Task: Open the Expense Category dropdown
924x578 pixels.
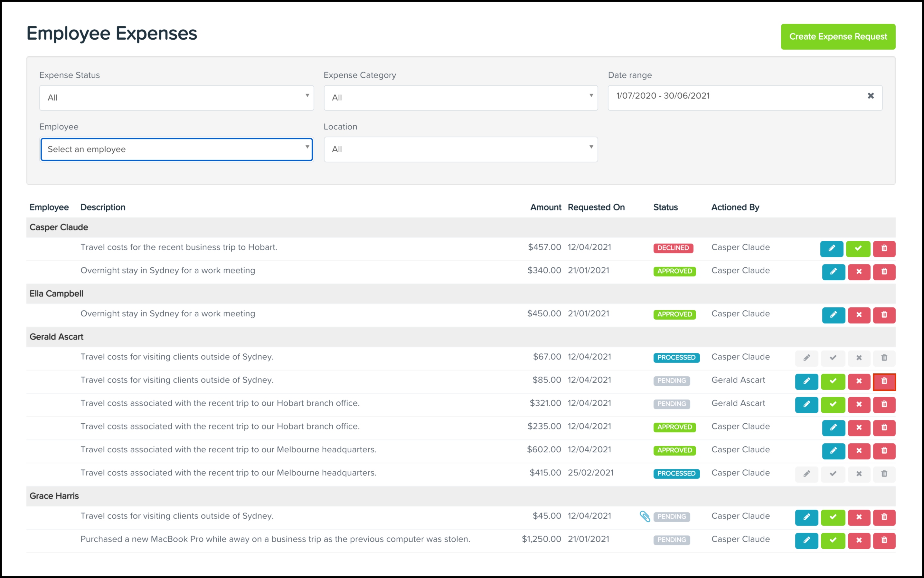Action: pos(461,98)
